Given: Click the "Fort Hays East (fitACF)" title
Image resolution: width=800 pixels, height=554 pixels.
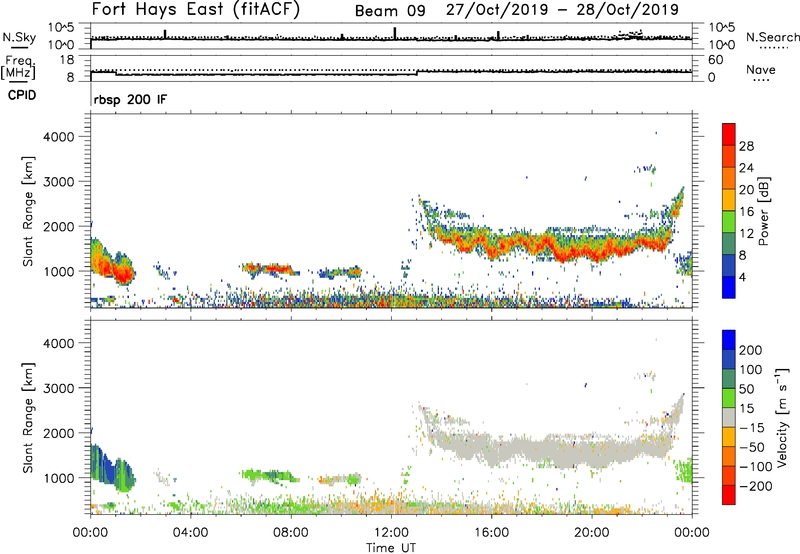Looking at the screenshot, I should 195,10.
